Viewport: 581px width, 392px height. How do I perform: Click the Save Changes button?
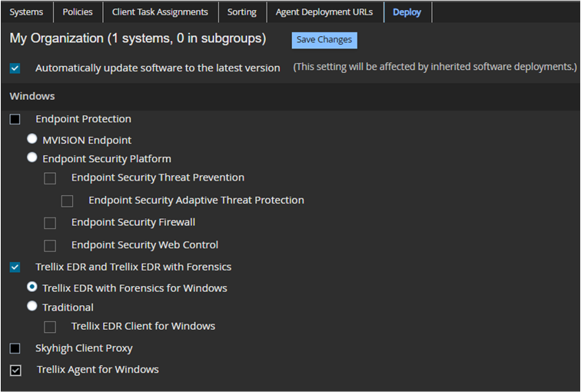tap(324, 40)
